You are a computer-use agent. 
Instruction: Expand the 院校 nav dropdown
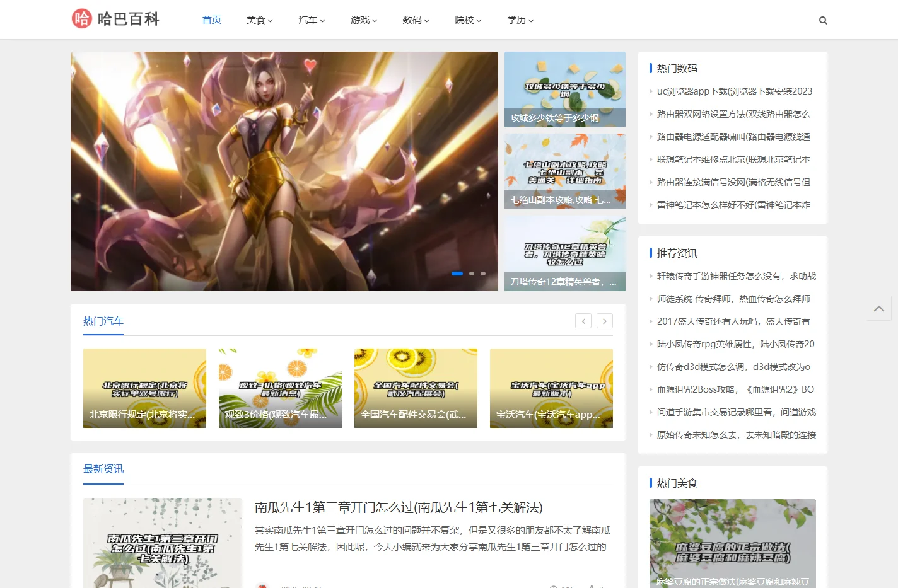(469, 20)
